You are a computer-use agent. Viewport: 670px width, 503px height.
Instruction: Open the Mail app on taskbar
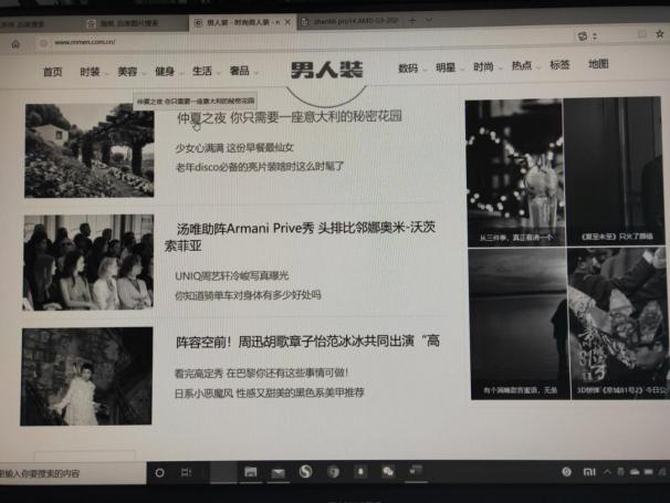click(278, 472)
